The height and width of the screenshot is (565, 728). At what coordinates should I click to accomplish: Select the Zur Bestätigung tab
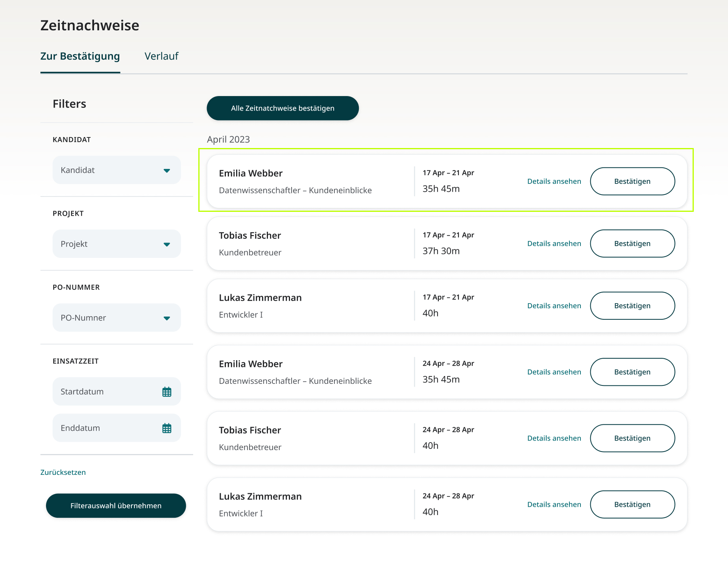pos(80,56)
